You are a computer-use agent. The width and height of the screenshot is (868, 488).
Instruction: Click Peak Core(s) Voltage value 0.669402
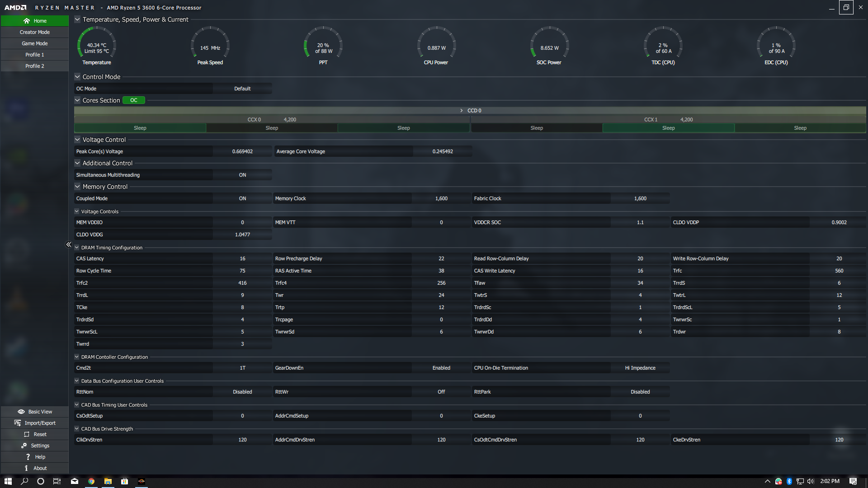242,151
